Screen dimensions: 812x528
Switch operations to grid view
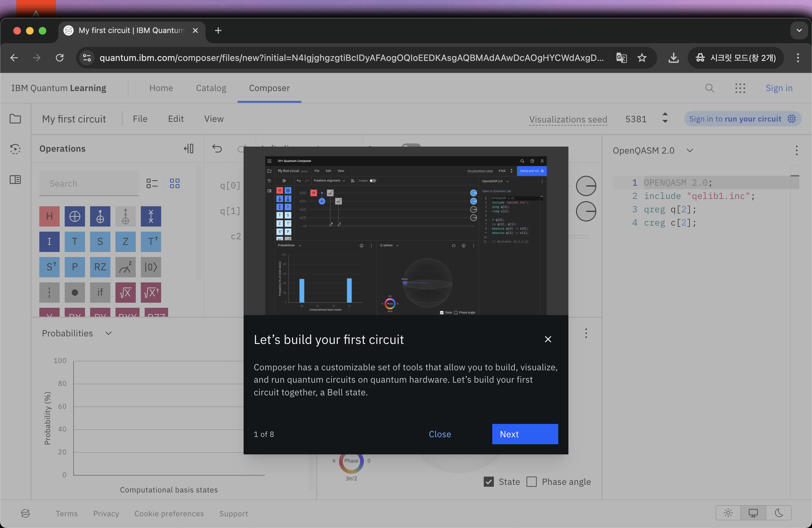175,183
